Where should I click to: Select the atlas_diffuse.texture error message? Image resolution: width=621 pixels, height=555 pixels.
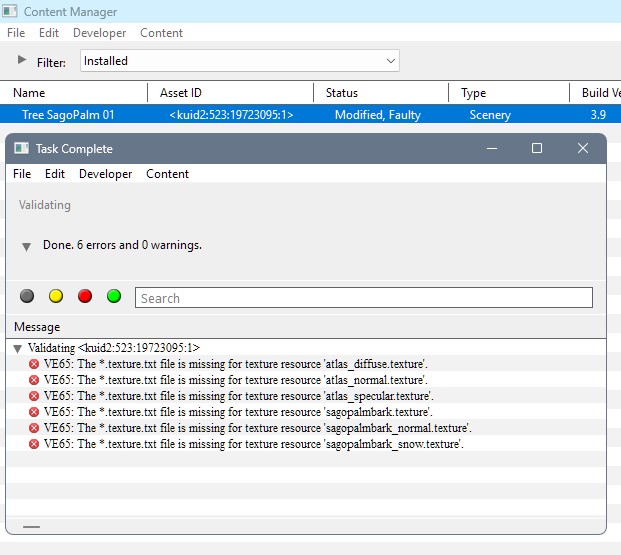[x=236, y=364]
